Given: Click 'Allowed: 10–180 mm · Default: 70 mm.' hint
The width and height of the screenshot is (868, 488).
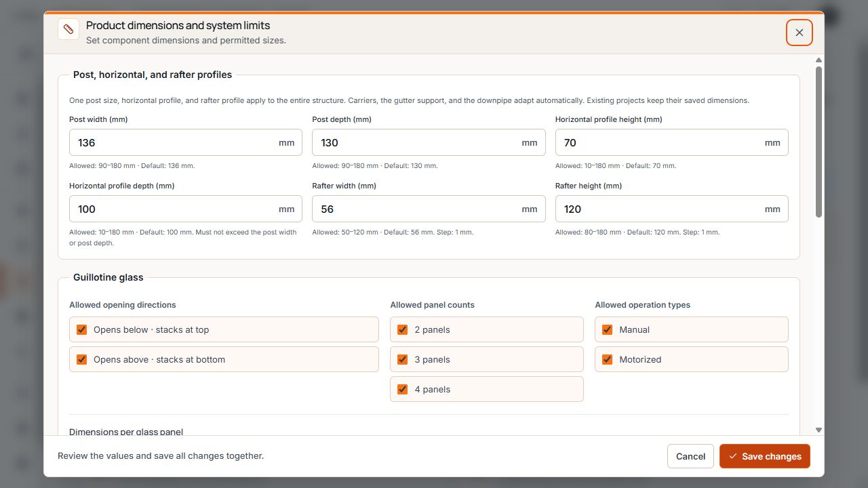Looking at the screenshot, I should [616, 165].
